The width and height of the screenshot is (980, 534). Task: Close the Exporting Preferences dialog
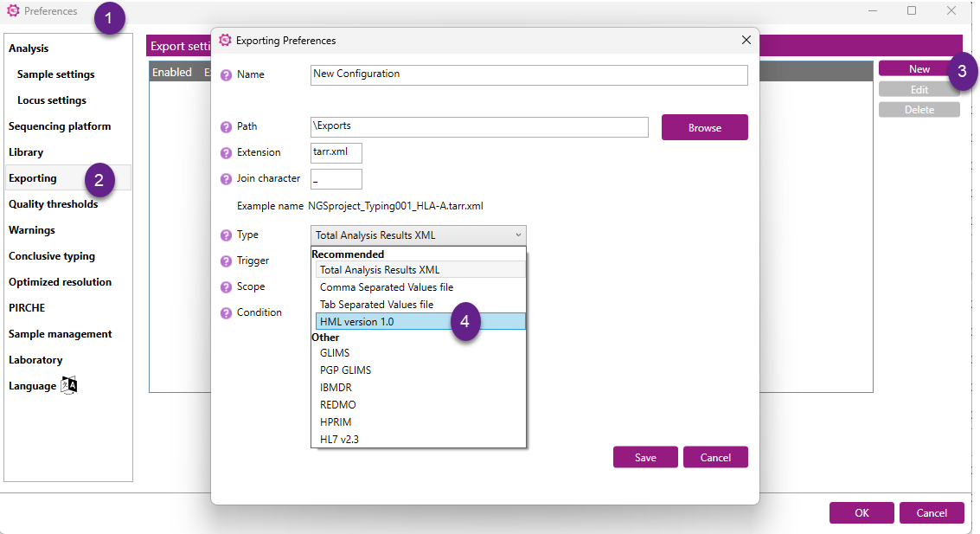pos(746,40)
